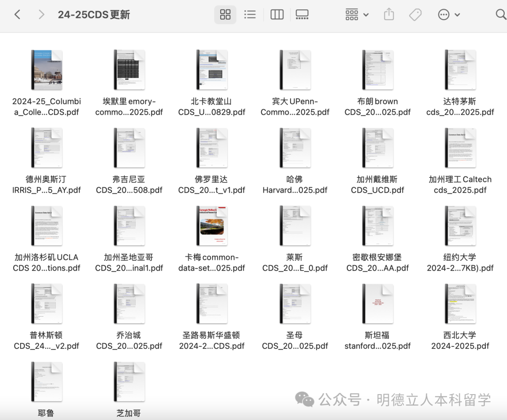
Task: Click the file name 布朗 brown CDS_20...025.pdf
Action: tap(377, 107)
